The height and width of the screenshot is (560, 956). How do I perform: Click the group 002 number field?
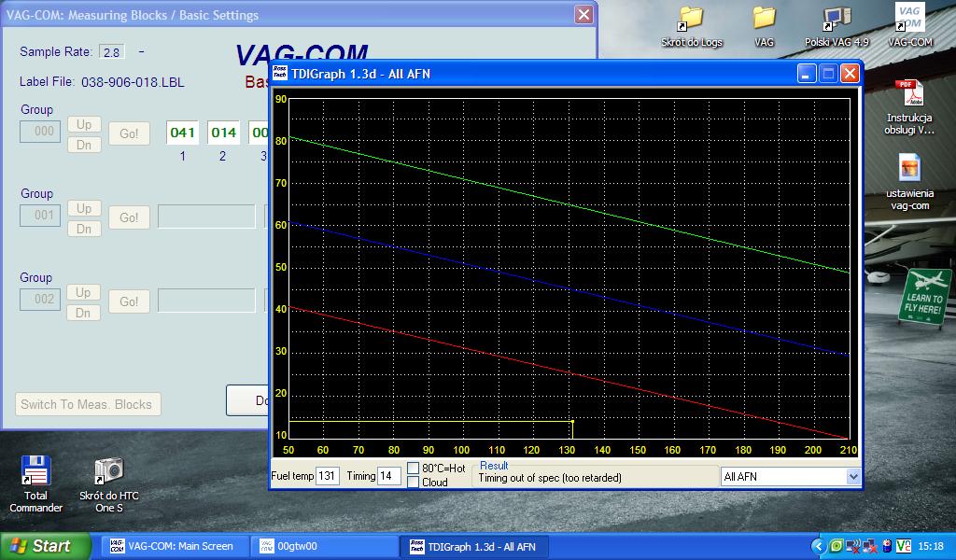pos(40,300)
